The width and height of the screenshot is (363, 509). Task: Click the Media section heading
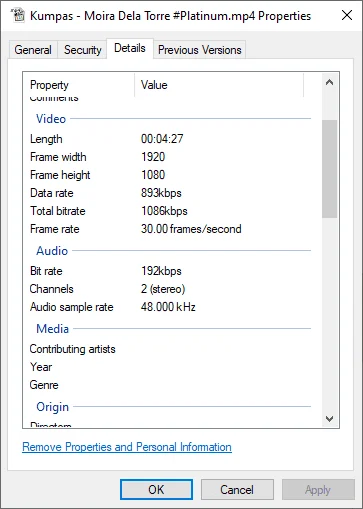[x=53, y=329]
